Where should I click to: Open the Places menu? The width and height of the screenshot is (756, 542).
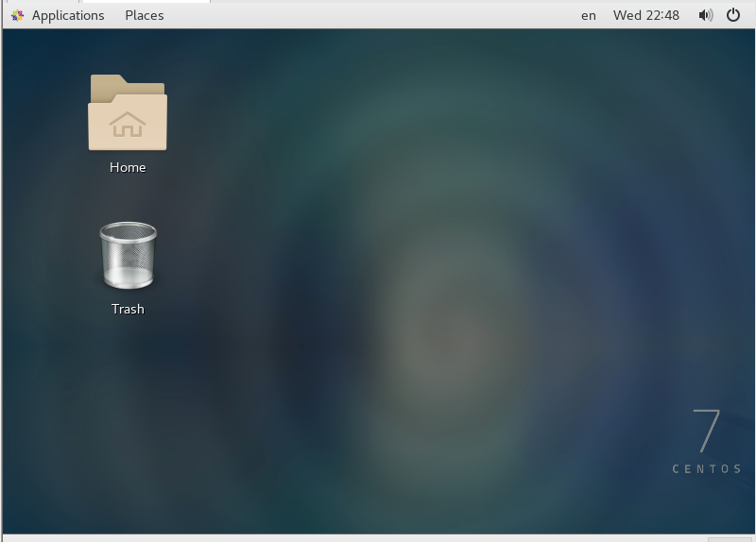144,15
